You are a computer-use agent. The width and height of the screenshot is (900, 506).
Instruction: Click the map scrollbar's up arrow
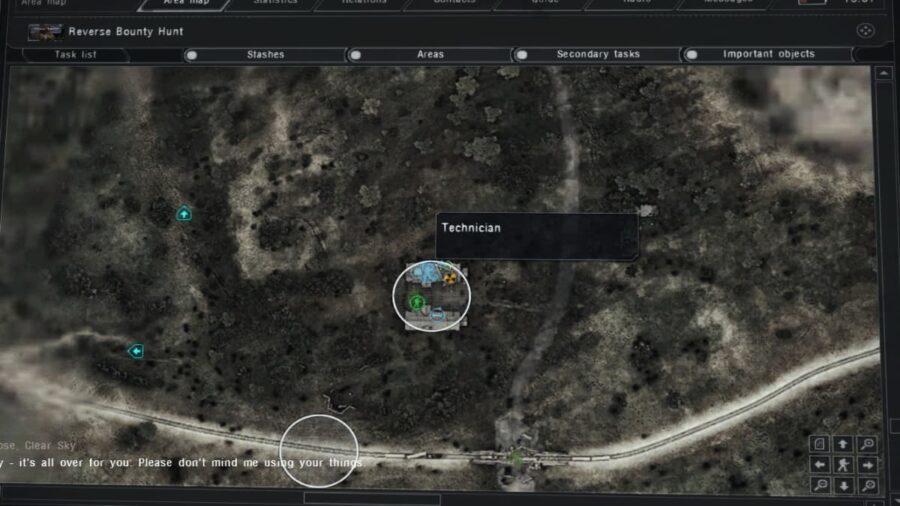click(883, 73)
